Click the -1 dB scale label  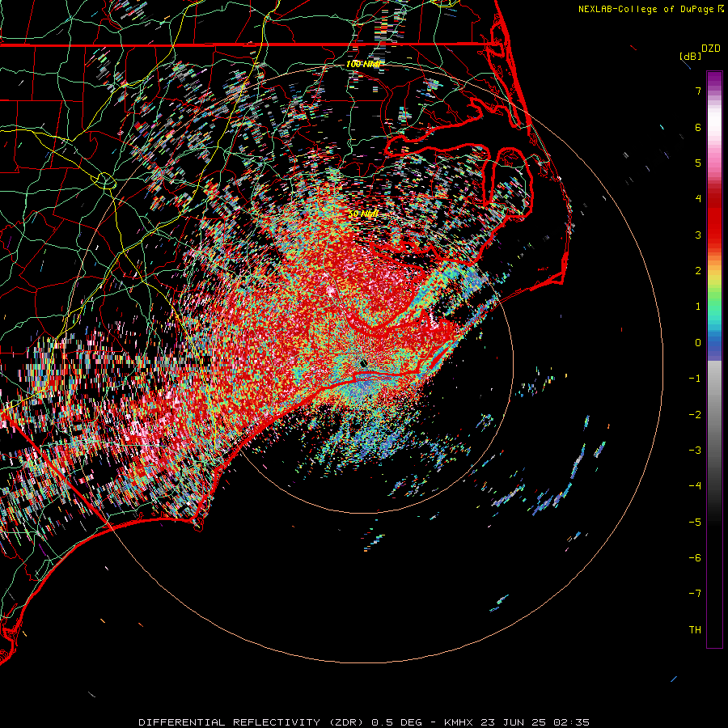click(x=695, y=379)
